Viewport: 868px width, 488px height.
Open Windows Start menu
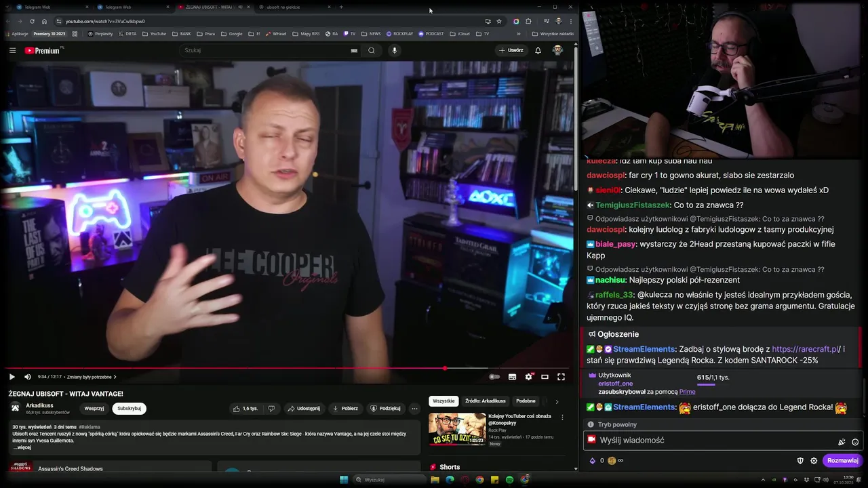(344, 480)
